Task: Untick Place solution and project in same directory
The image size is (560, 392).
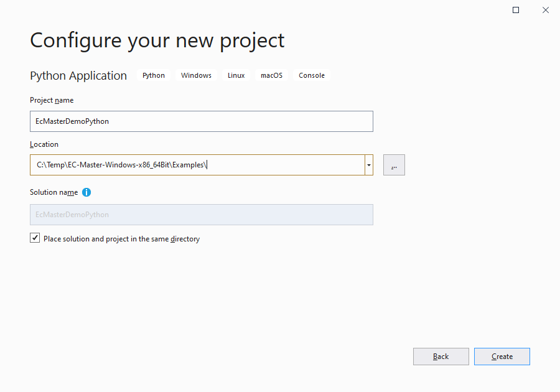Action: click(35, 238)
